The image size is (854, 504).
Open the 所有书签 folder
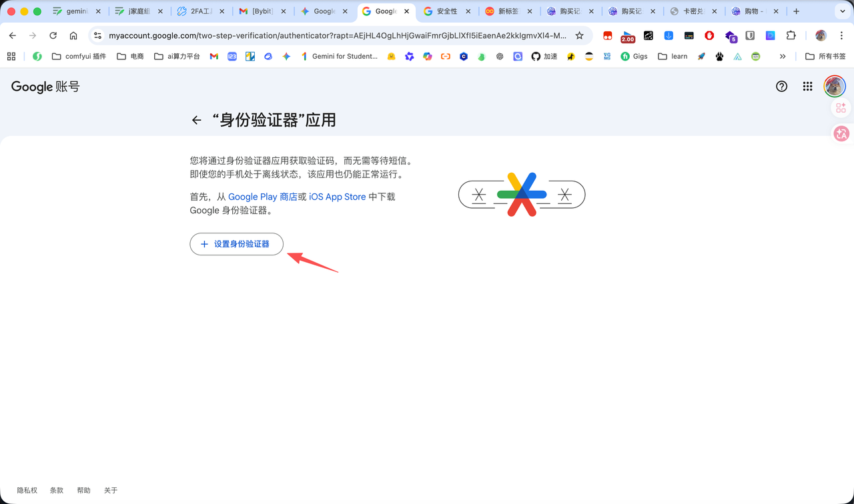825,57
